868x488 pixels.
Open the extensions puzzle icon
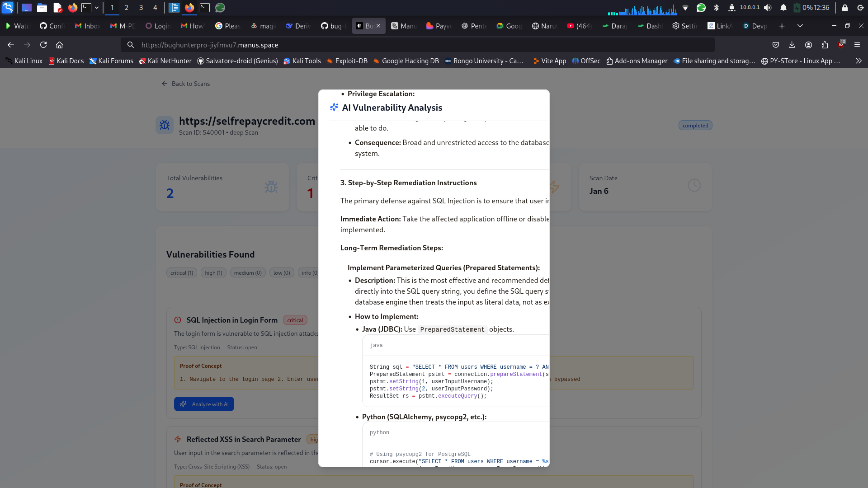pyautogui.click(x=825, y=45)
